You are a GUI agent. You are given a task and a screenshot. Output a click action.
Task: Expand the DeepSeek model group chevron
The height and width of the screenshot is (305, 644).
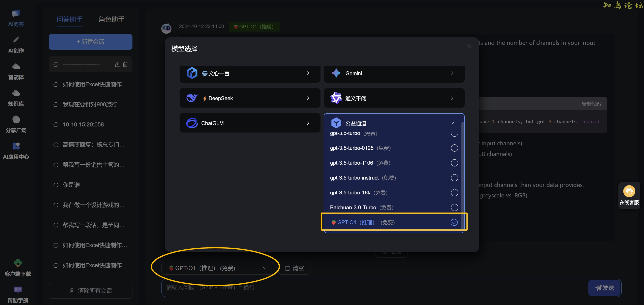(x=308, y=98)
